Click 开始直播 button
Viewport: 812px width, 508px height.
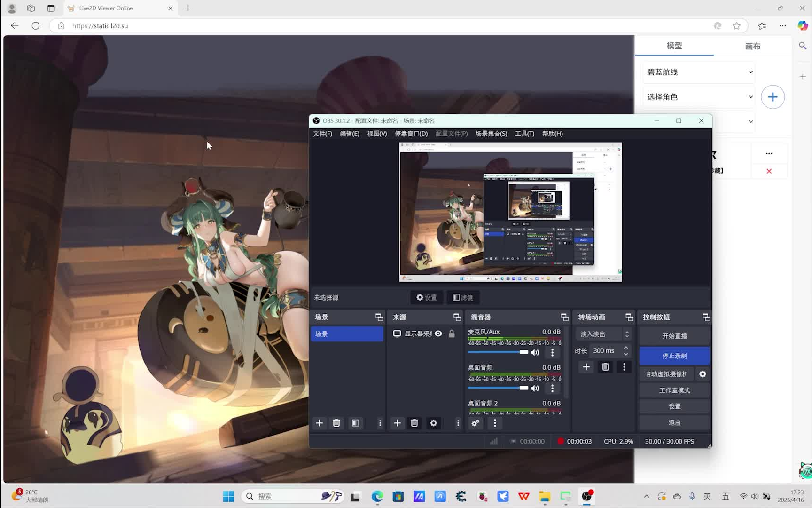click(674, 336)
